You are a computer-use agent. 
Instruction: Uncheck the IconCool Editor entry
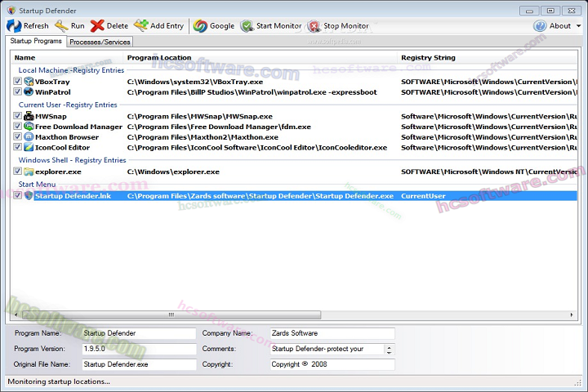[x=17, y=147]
